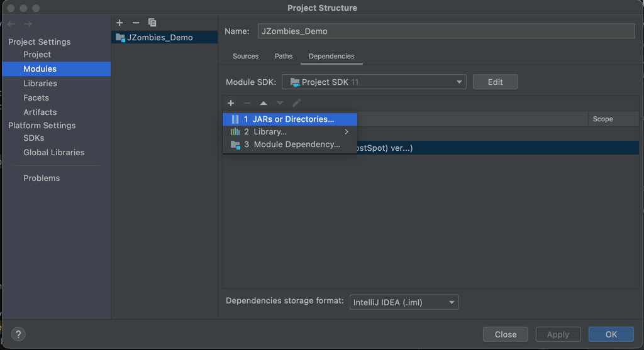Click the Library bar-chart icon

(x=235, y=132)
